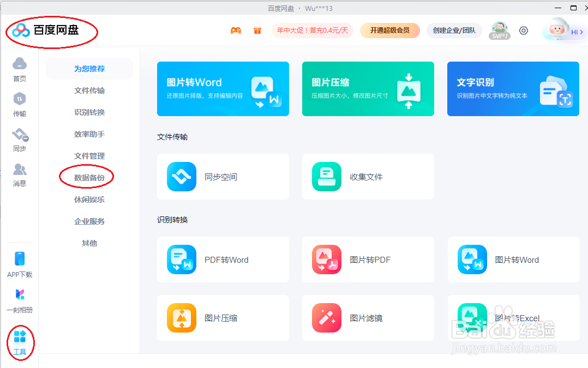The width and height of the screenshot is (588, 368).
Task: Click the 创建企业/团队 button
Action: [454, 31]
